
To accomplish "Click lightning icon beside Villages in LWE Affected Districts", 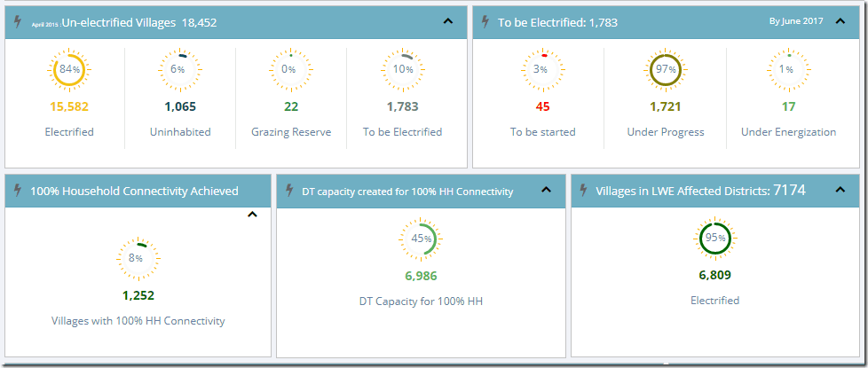I will [x=584, y=191].
